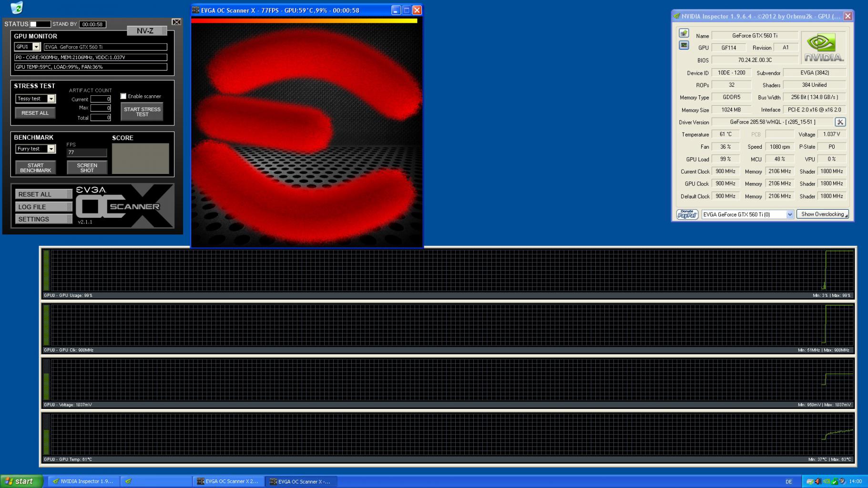Start the stress test
The image size is (868, 488).
[142, 112]
